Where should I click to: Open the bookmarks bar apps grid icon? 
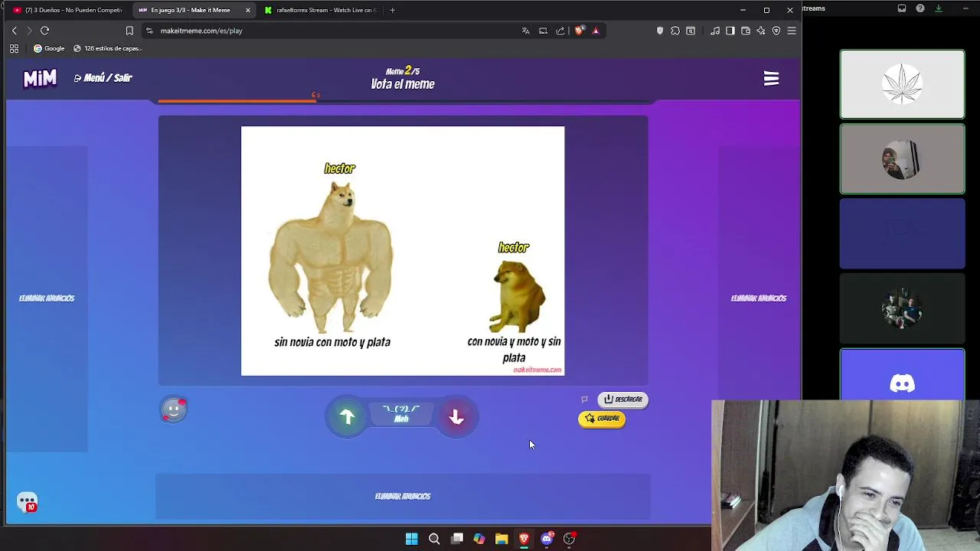coord(14,48)
